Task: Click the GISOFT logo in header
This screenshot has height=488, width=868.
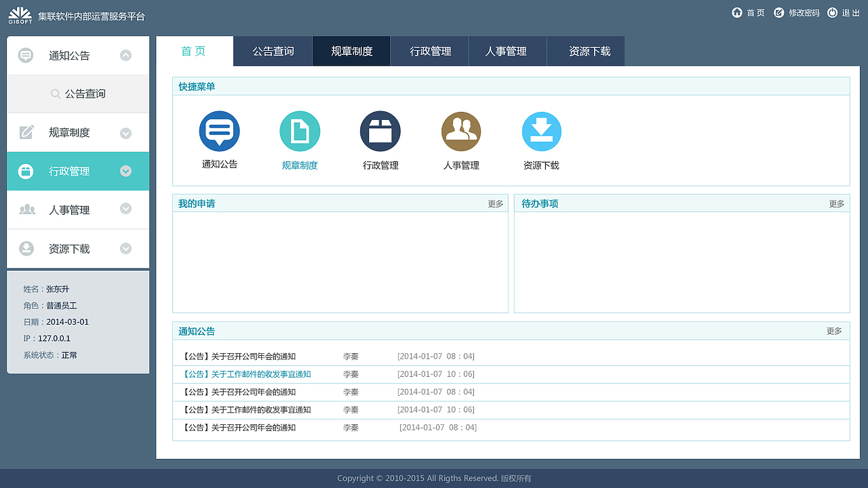Action: [x=20, y=15]
